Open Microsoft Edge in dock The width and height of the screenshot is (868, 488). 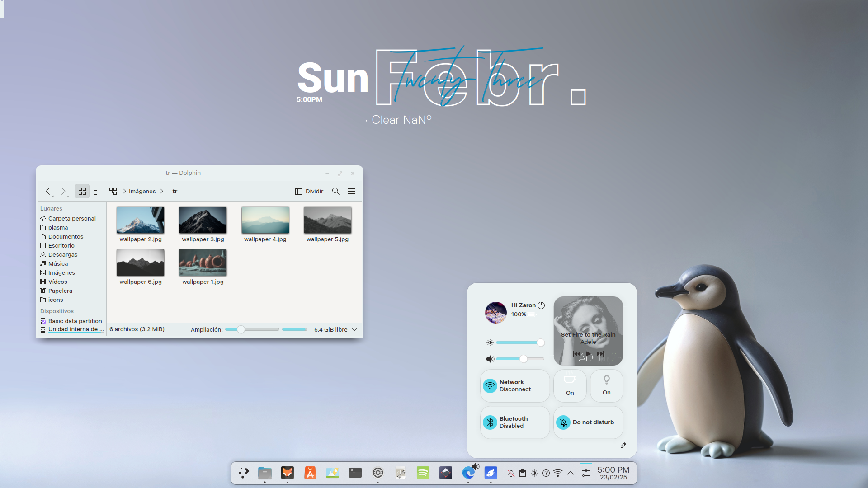click(468, 473)
